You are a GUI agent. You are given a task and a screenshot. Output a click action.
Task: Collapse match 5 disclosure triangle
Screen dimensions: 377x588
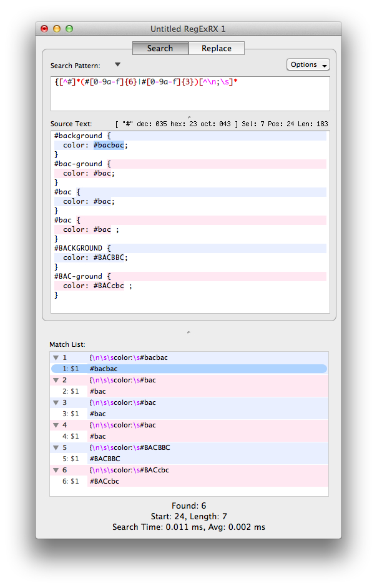(x=56, y=448)
